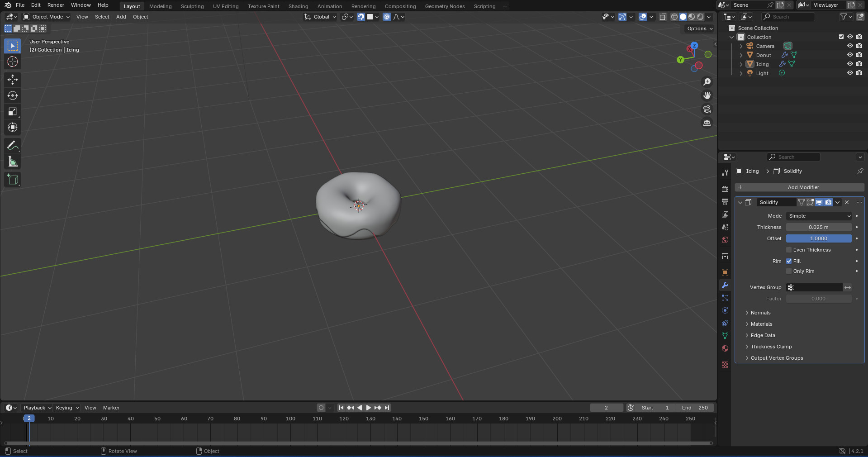Switch to the Geometry Nodes workspace tab

tap(445, 6)
